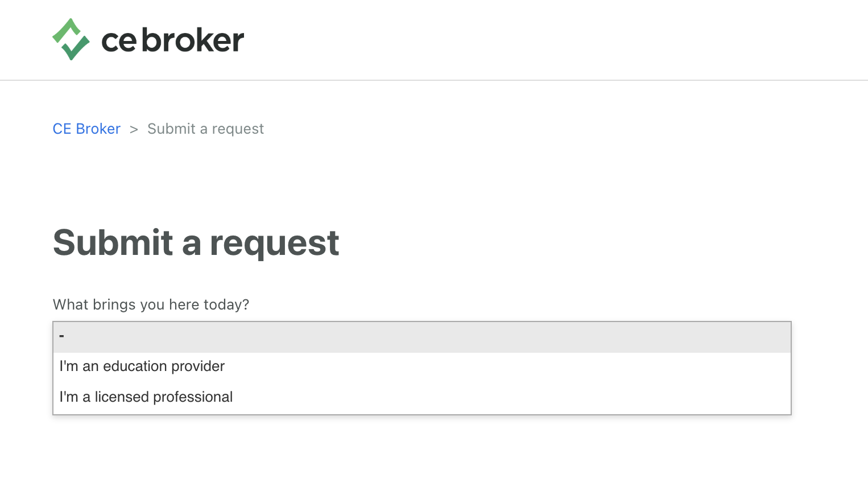Click the word 'broker' in the logo
868x503 pixels.
[x=193, y=40]
